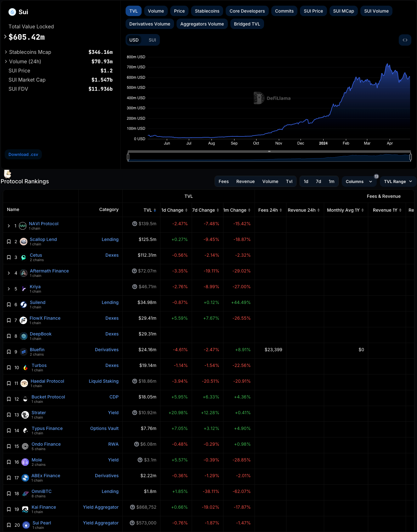Switch chart denomination to SUI
Screen dimensions: 417x532
click(x=152, y=40)
